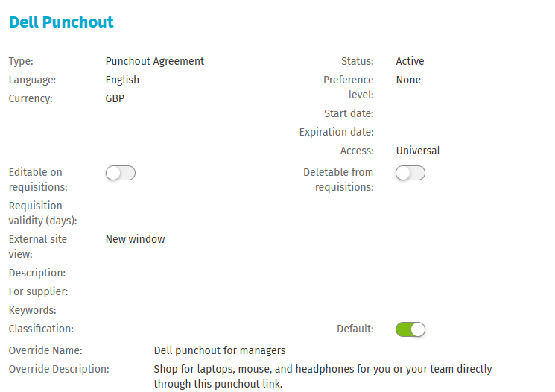Turn on Deletable from requisitions switch
555x392 pixels.
coord(410,173)
